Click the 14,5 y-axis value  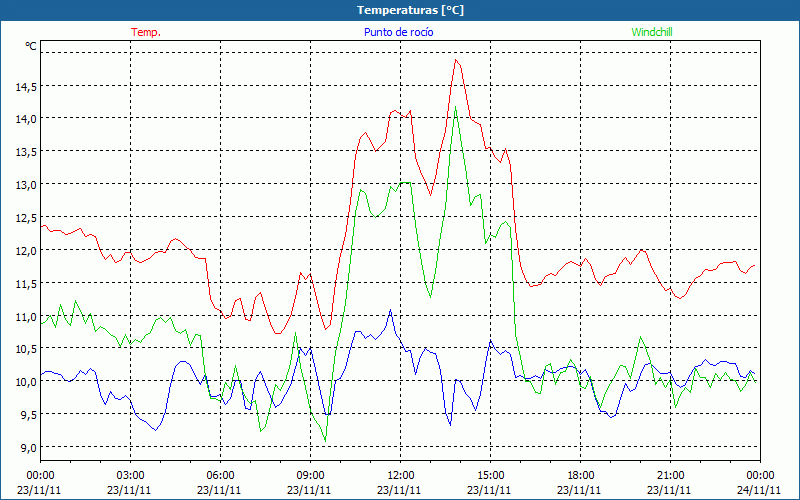[x=26, y=87]
